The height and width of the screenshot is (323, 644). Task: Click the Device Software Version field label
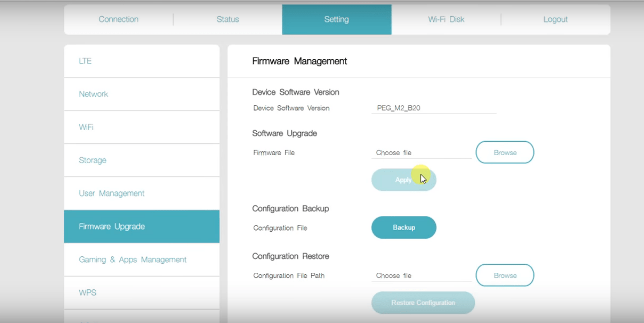click(x=291, y=108)
